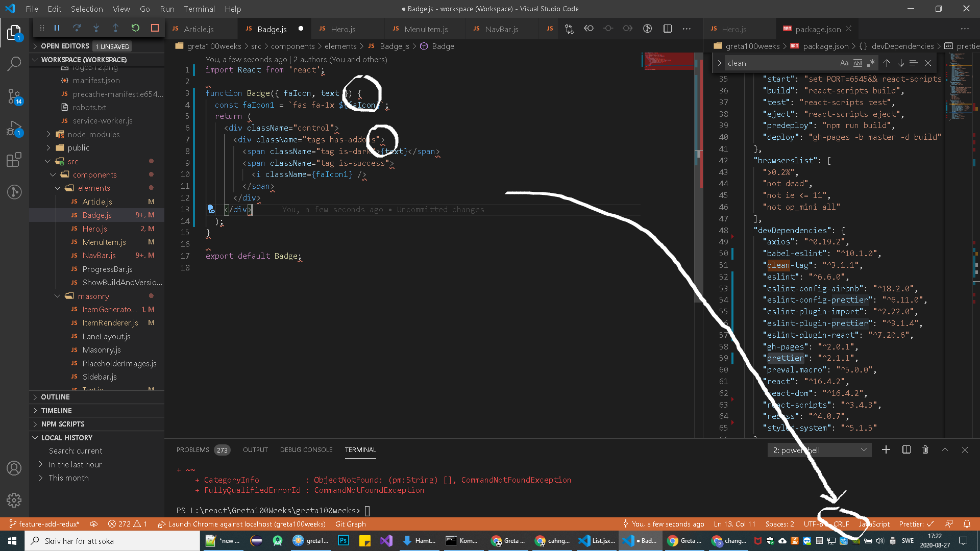Open Windows Start menu
Viewport: 980px width, 551px height.
coord(12,541)
